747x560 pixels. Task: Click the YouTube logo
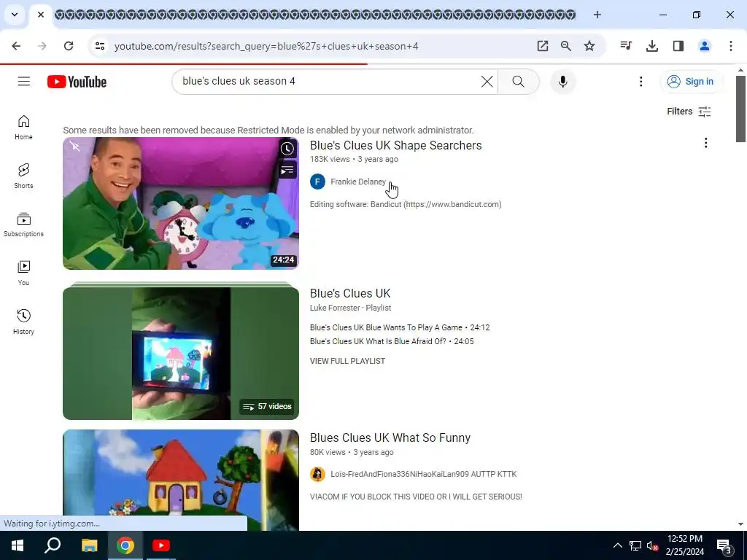(x=77, y=82)
